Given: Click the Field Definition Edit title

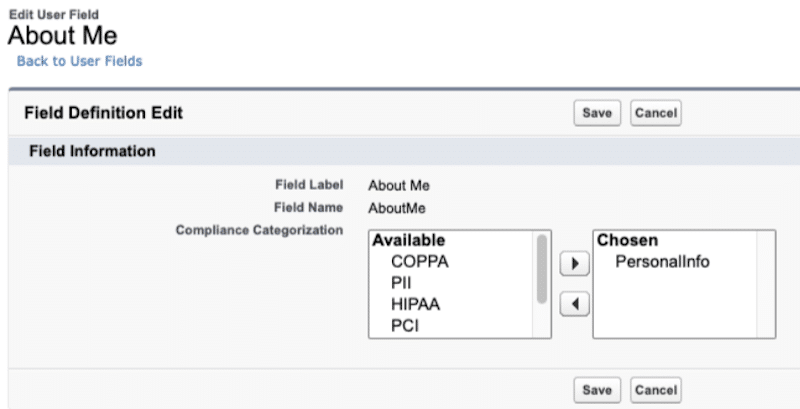Looking at the screenshot, I should coord(103,113).
